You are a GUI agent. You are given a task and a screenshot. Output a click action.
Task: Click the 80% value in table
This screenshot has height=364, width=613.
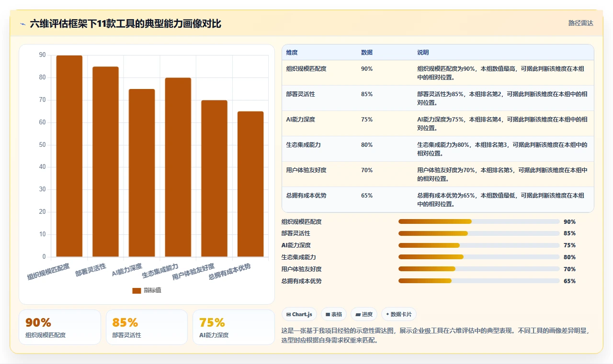tap(367, 145)
